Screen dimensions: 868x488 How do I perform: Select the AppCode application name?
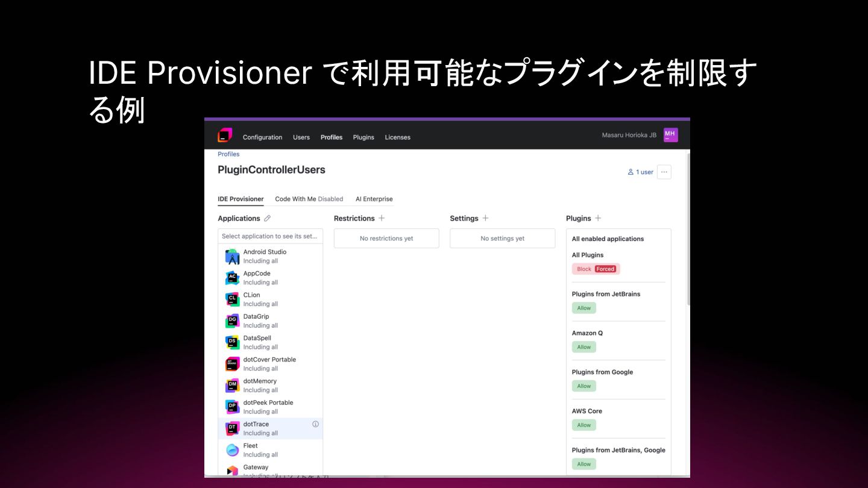click(257, 274)
